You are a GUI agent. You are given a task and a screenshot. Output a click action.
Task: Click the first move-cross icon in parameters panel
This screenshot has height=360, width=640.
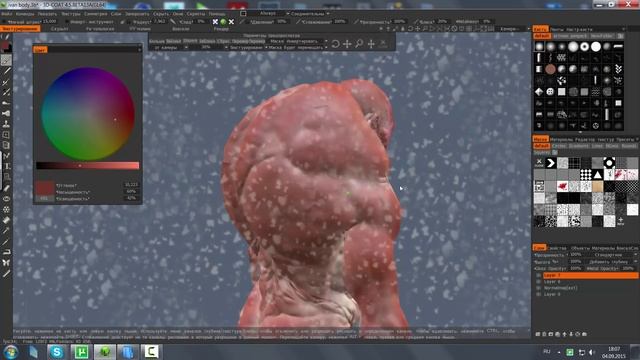pyautogui.click(x=347, y=44)
